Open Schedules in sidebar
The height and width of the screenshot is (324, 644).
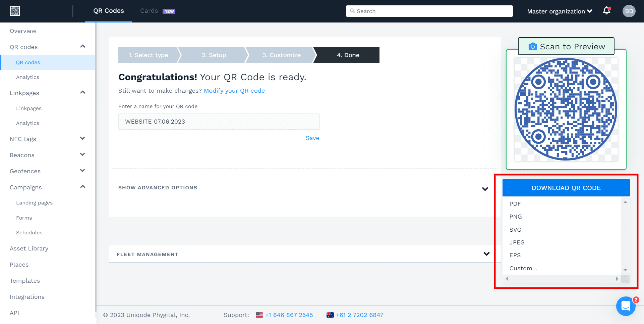click(29, 233)
